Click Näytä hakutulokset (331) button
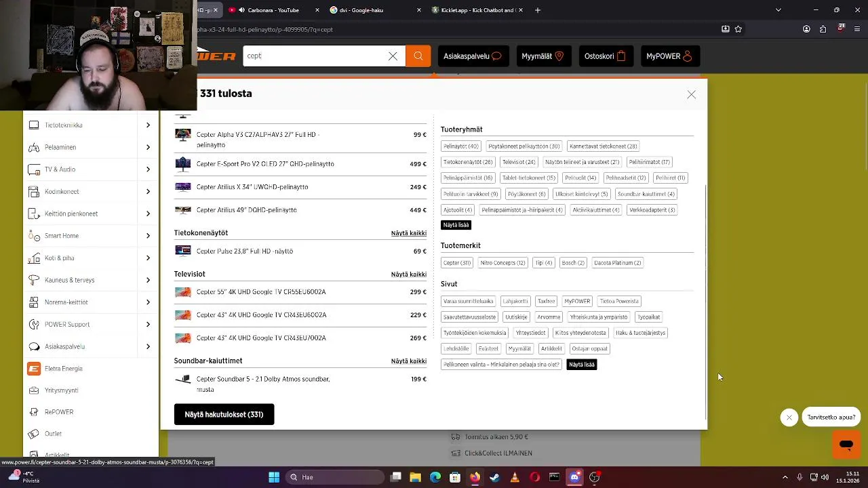 click(224, 415)
